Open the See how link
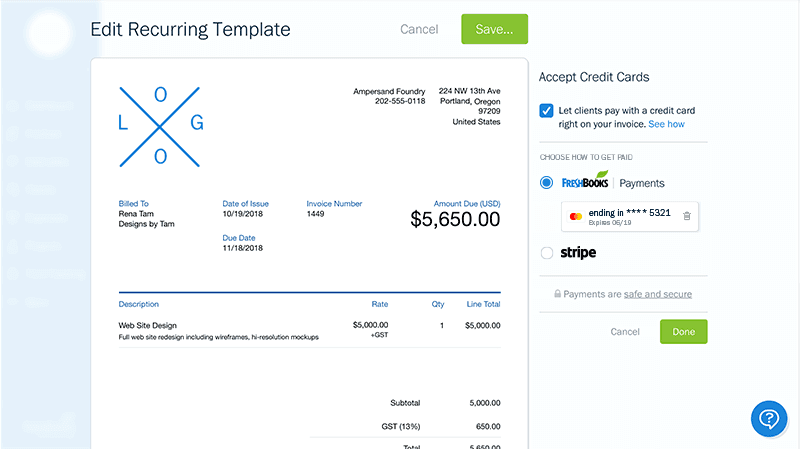Image resolution: width=800 pixels, height=449 pixels. click(x=666, y=124)
